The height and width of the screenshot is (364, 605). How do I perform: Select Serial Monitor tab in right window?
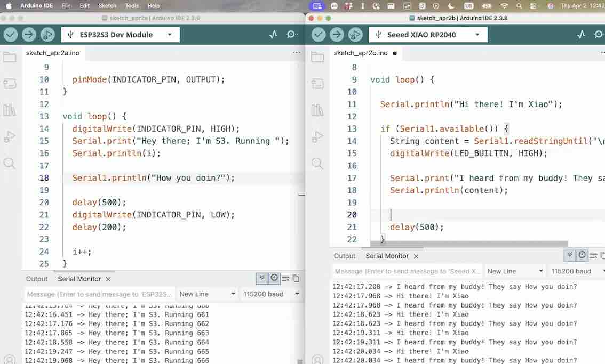tap(387, 256)
